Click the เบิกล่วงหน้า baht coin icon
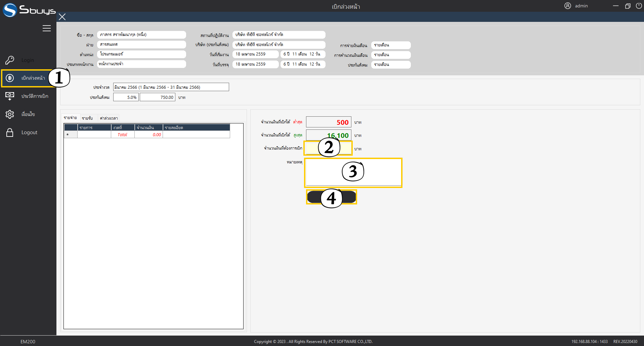This screenshot has height=346, width=644. 10,78
